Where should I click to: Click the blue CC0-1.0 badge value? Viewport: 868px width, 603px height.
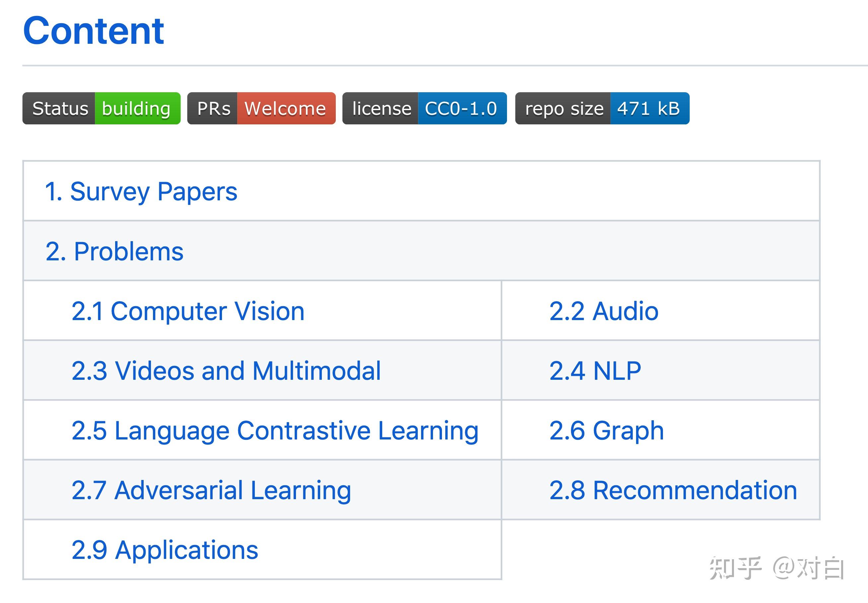(462, 108)
